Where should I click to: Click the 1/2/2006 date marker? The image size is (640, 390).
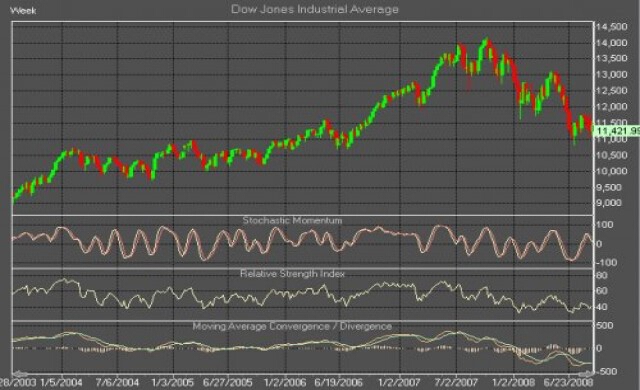285,383
